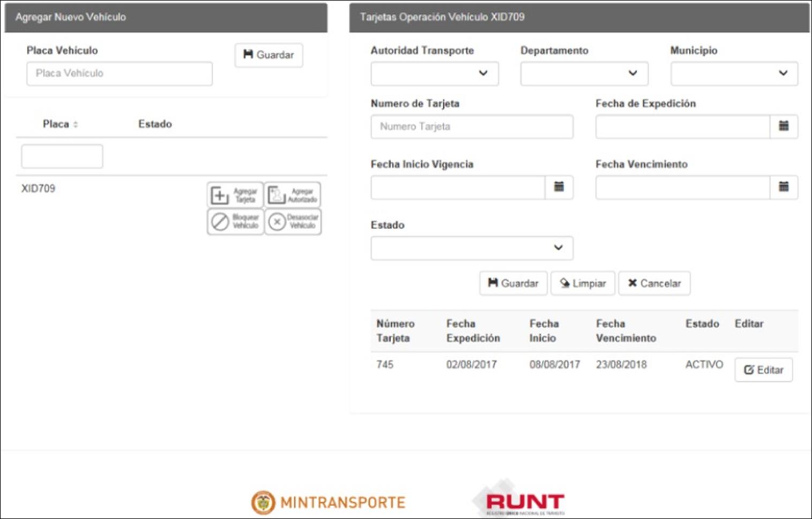Open the Estado dropdown in card form
This screenshot has height=519, width=812.
(x=472, y=248)
